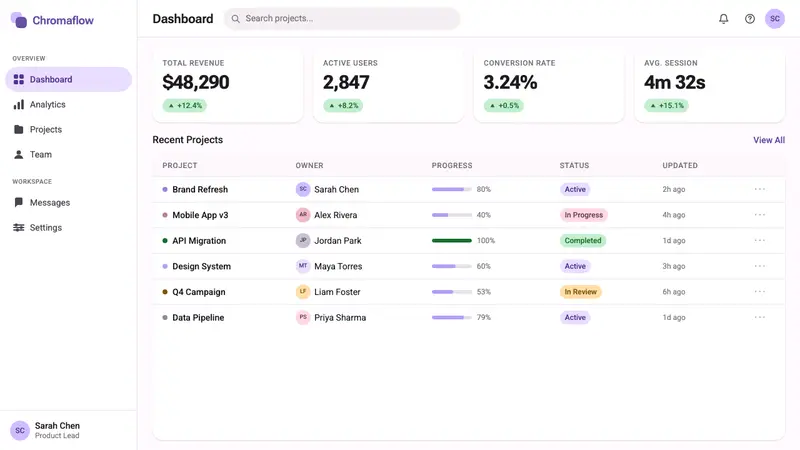The height and width of the screenshot is (450, 800).
Task: Click the In Review status badge
Action: [x=581, y=292]
